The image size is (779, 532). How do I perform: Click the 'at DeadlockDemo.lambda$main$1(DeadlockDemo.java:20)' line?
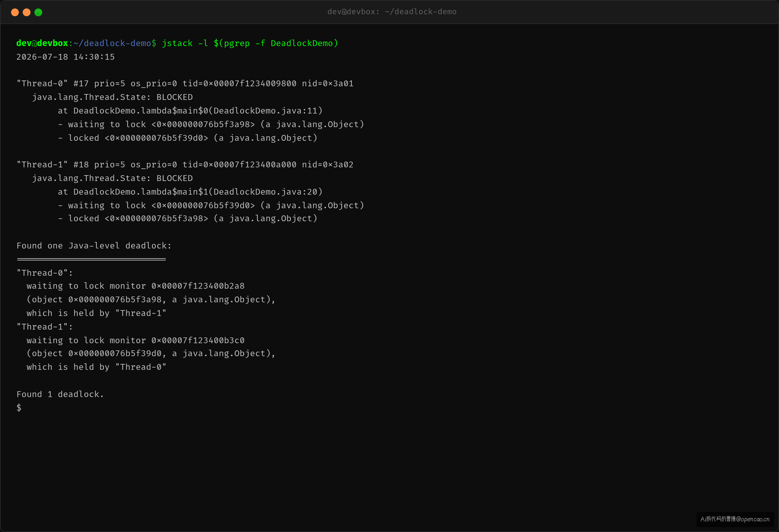190,192
